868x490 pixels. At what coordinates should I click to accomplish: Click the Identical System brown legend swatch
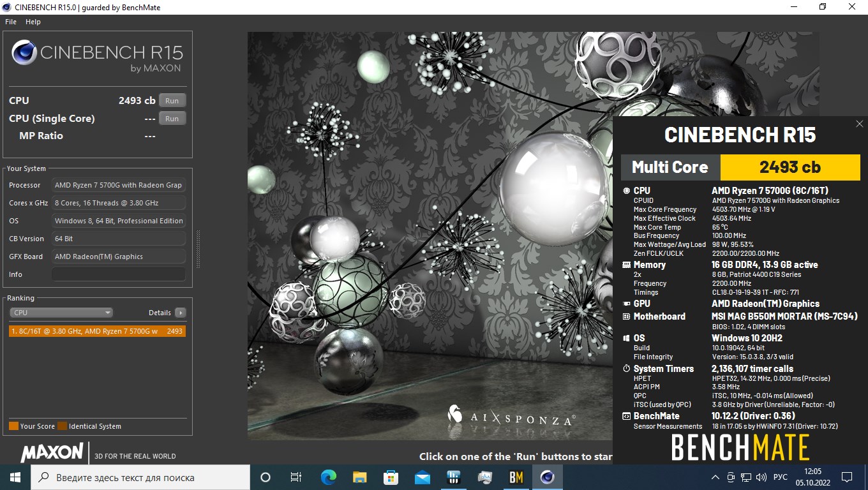tap(62, 426)
